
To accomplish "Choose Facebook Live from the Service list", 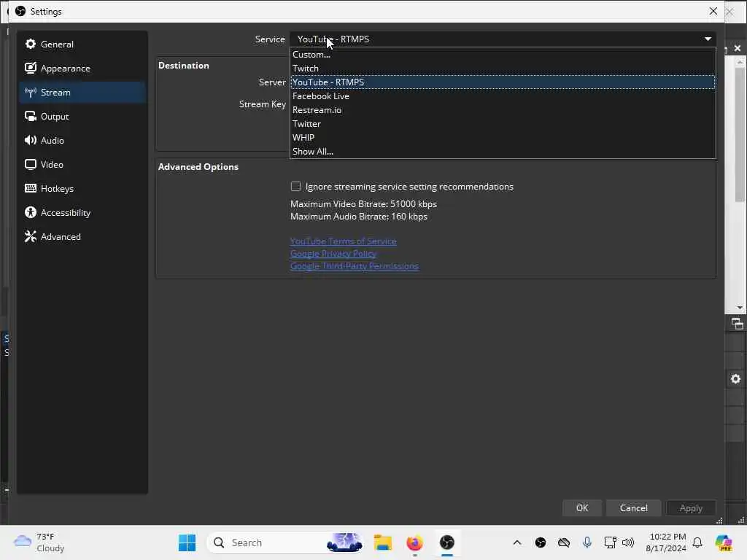I will click(503, 96).
